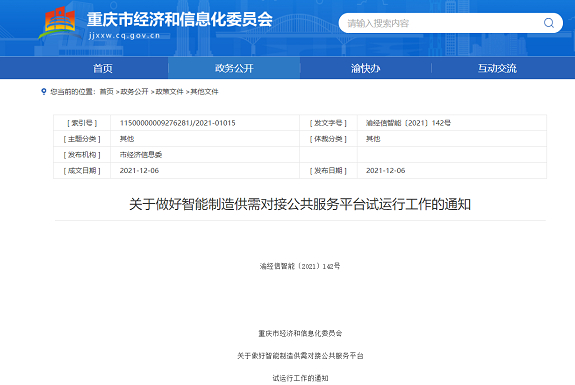The height and width of the screenshot is (385, 575).
Task: Click the [成文日期] label cell
Action: pos(82,170)
